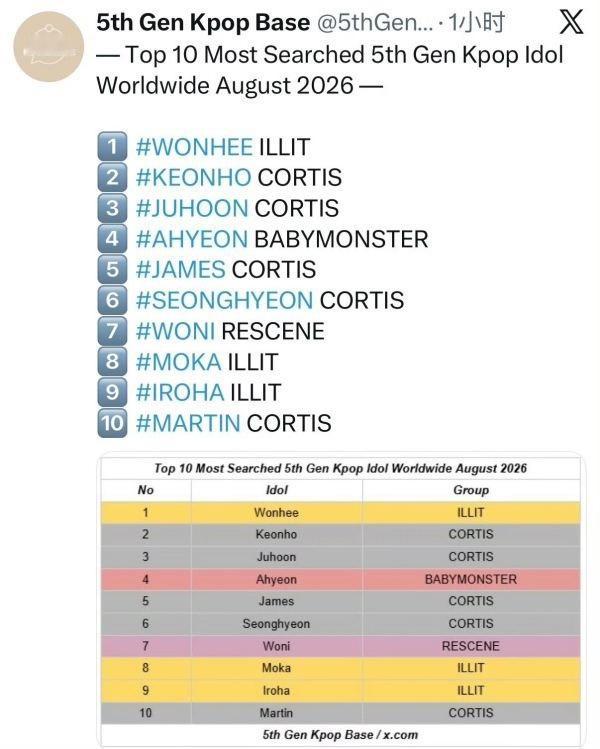Open the 5th Gen Kpop Base profile avatar
The image size is (600, 749).
pyautogui.click(x=48, y=47)
